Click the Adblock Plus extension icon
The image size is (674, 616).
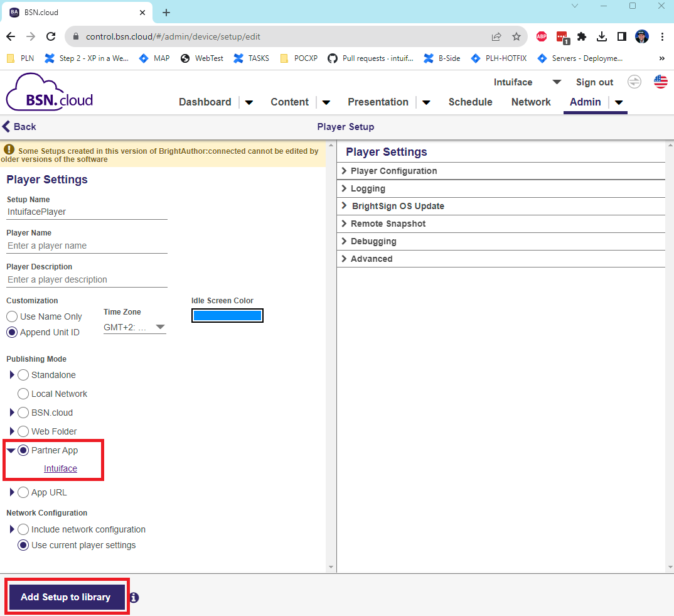tap(541, 36)
